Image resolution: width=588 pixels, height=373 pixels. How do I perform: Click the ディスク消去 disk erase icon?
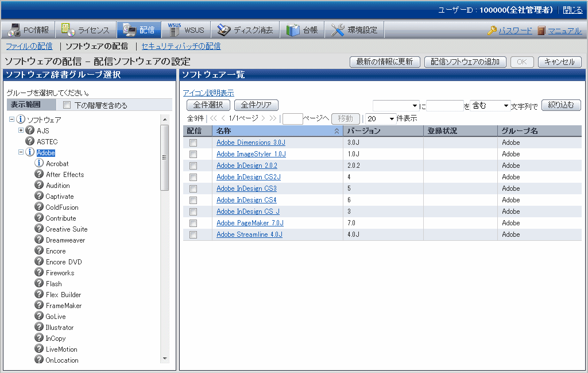point(224,30)
